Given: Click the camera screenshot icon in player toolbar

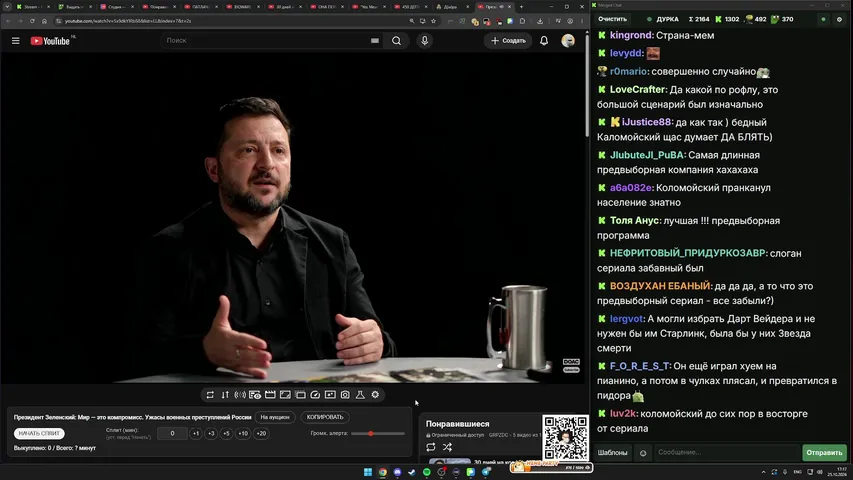Looking at the screenshot, I should 345,395.
